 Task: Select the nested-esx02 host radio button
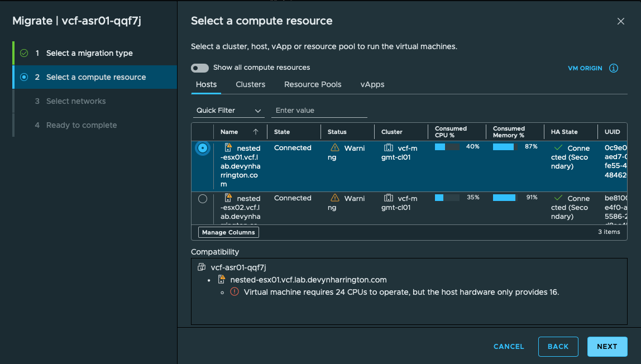(202, 199)
